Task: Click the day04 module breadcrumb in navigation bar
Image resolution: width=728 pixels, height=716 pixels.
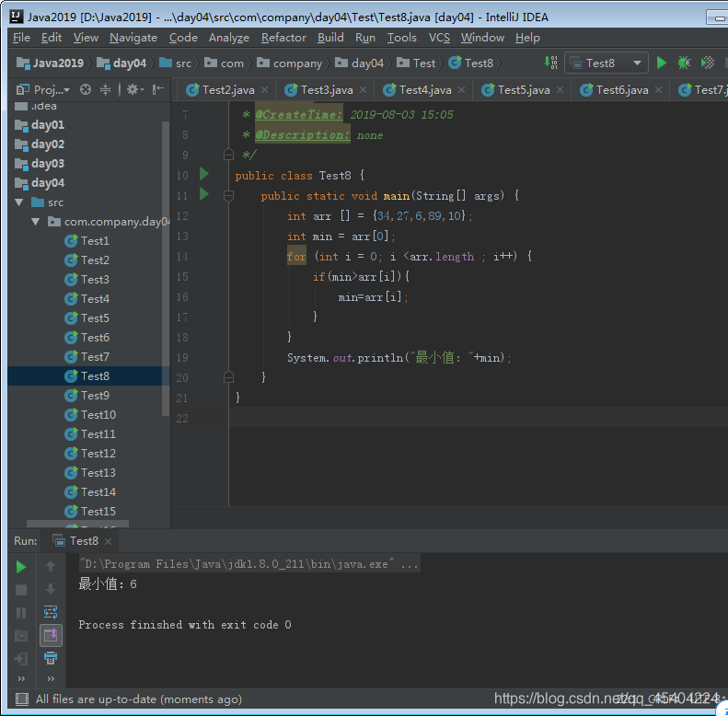Action: [121, 64]
